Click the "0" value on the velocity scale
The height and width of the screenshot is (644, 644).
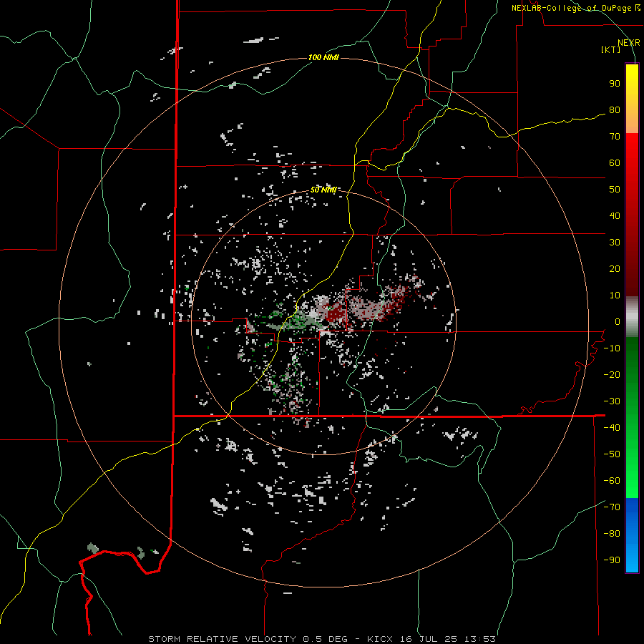coord(618,322)
